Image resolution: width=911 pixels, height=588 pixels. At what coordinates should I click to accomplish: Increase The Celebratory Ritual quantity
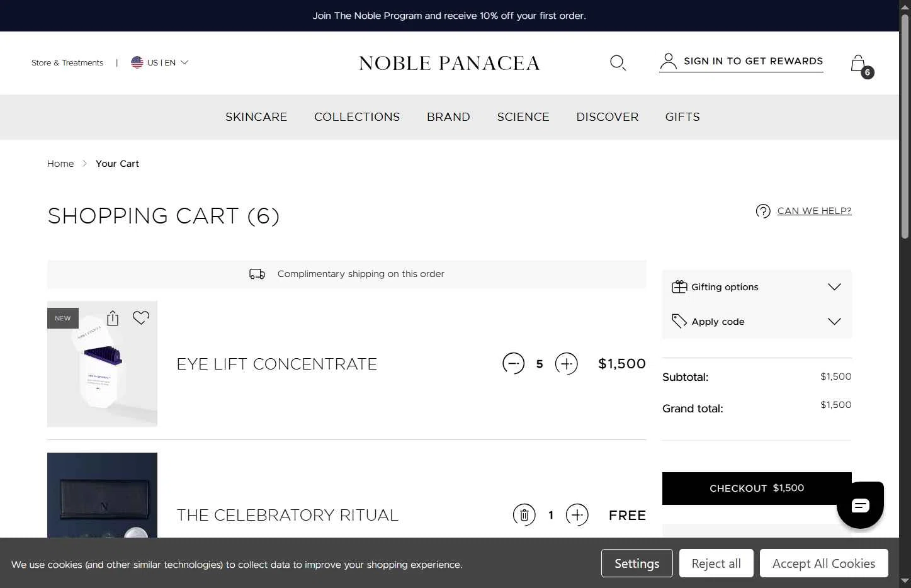(577, 515)
